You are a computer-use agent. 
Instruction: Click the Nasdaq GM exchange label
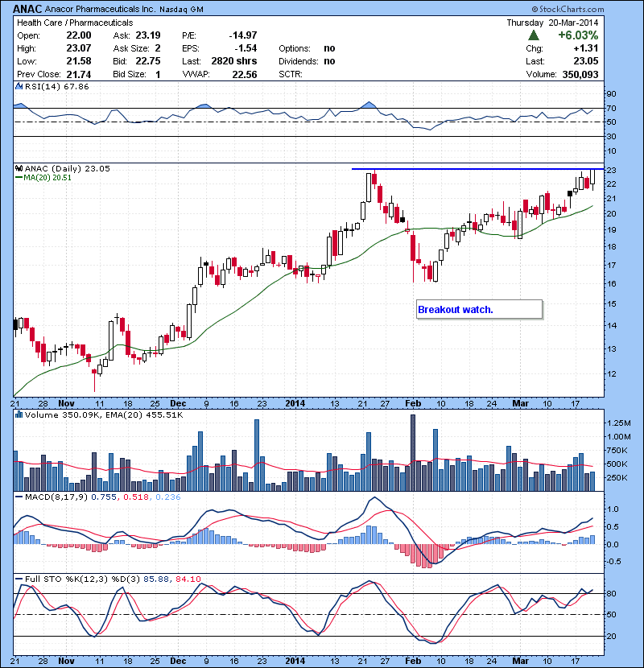coord(181,10)
